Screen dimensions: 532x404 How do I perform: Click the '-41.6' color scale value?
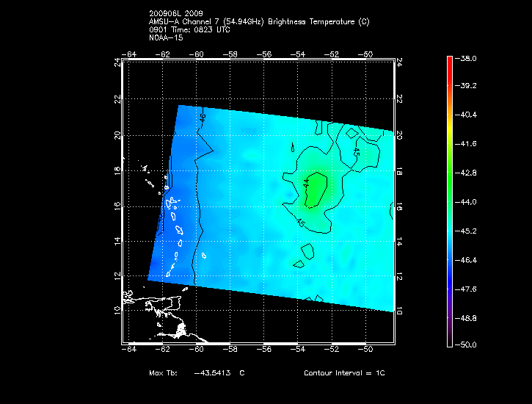coord(465,144)
